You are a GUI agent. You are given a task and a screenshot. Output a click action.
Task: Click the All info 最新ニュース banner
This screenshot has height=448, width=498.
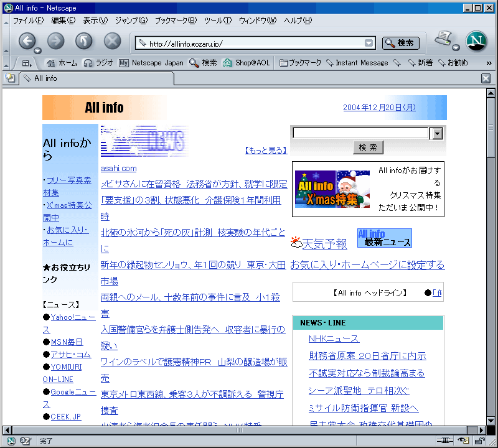point(385,238)
